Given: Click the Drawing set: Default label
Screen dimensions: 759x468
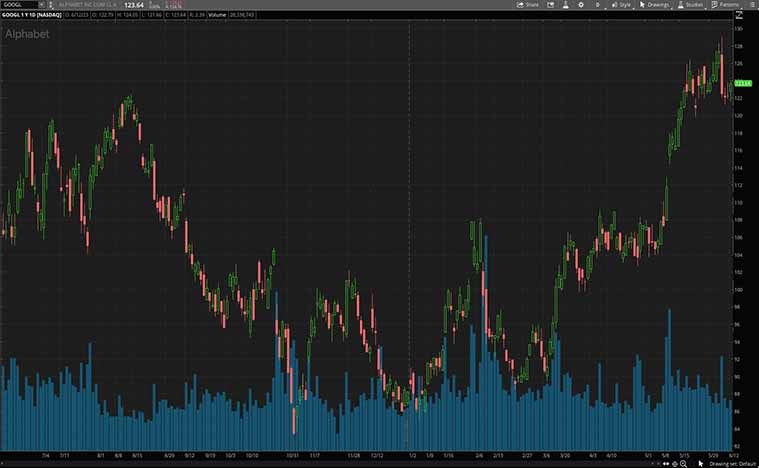Looking at the screenshot, I should pos(730,463).
